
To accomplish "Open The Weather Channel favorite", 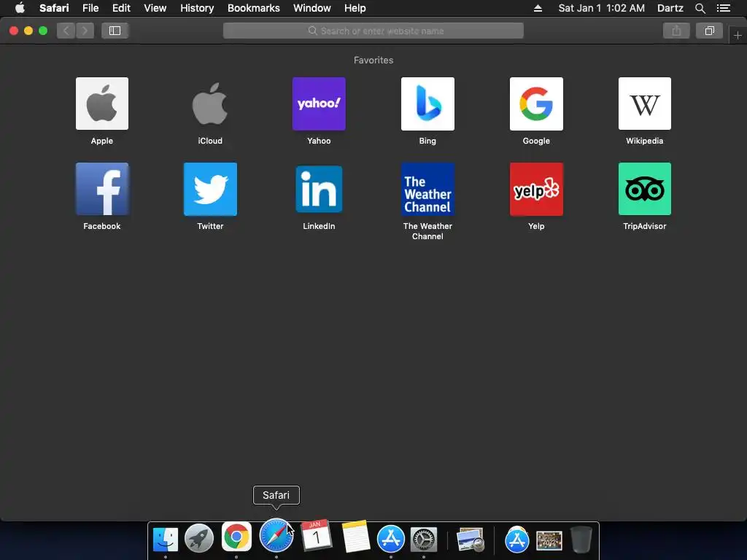I will 427,189.
